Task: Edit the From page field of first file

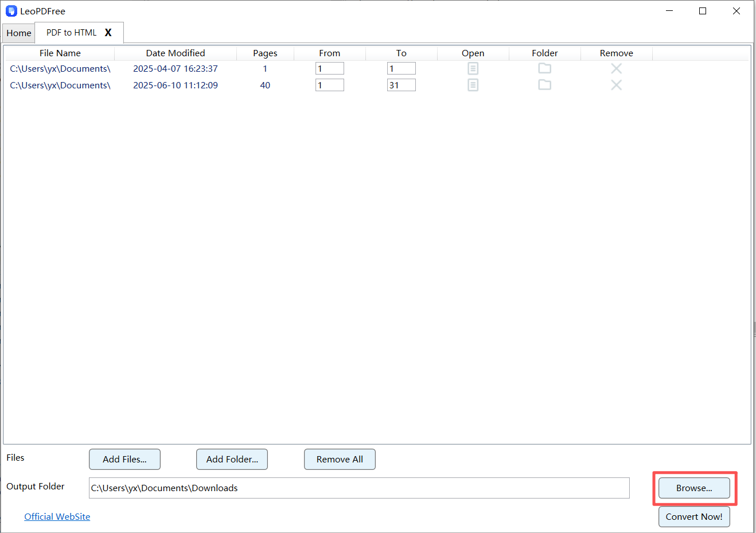Action: [329, 68]
